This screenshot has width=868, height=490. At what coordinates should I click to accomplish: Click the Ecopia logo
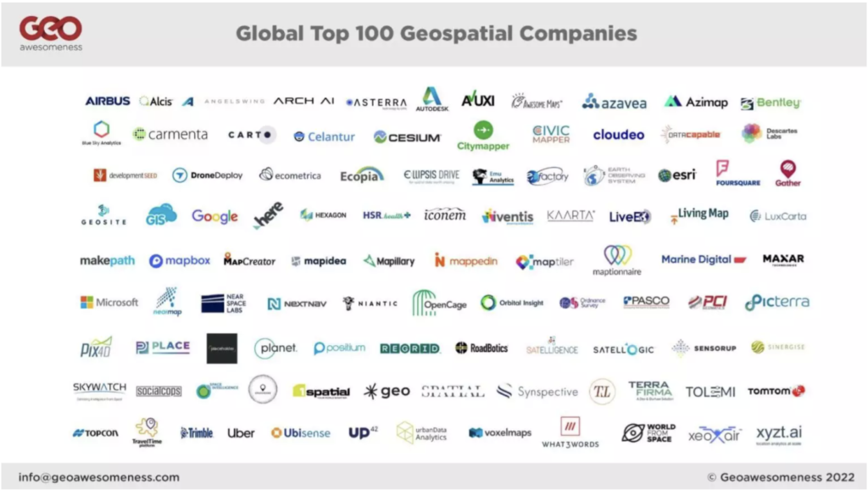362,175
